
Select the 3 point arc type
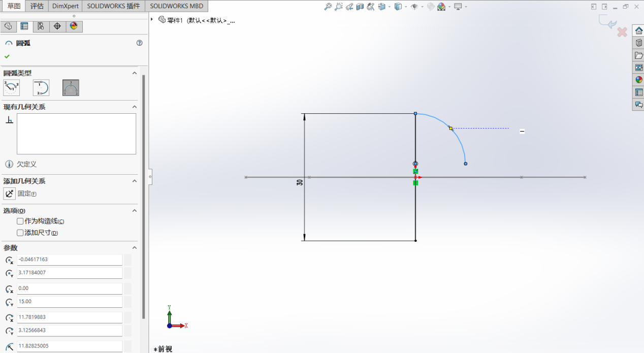(71, 88)
